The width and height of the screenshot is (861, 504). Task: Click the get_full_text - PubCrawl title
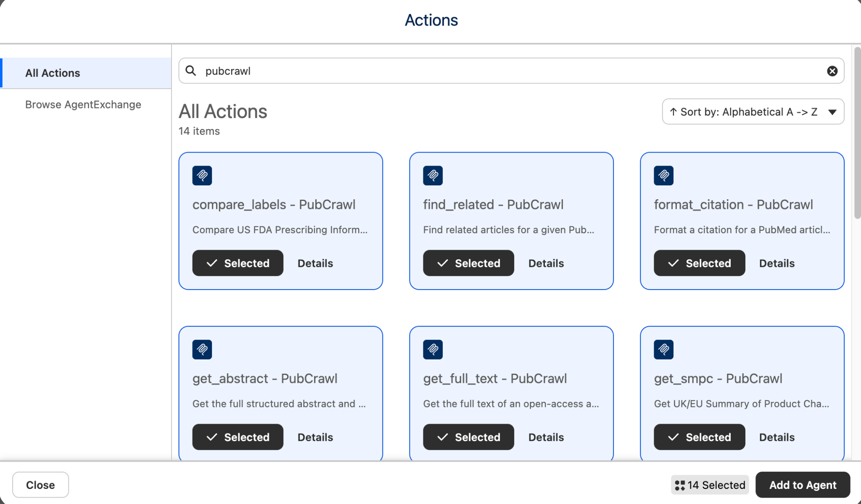tap(495, 379)
